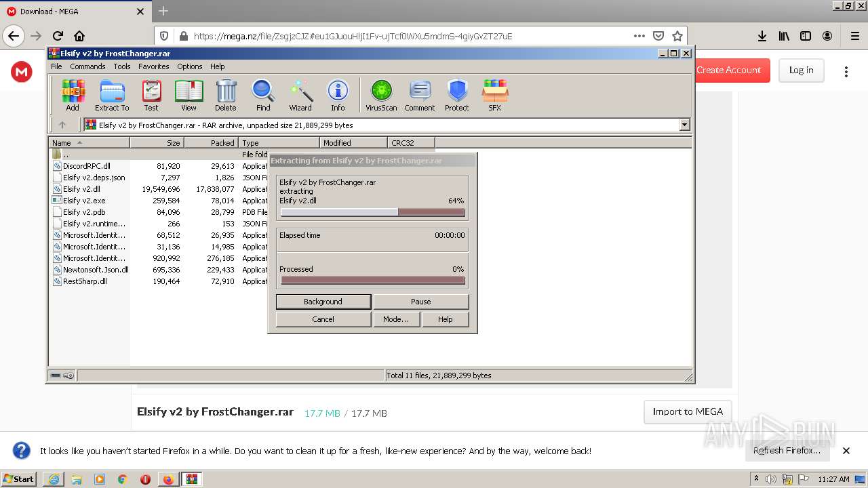This screenshot has width=868, height=488.
Task: Open the Tools menu
Action: [x=122, y=66]
